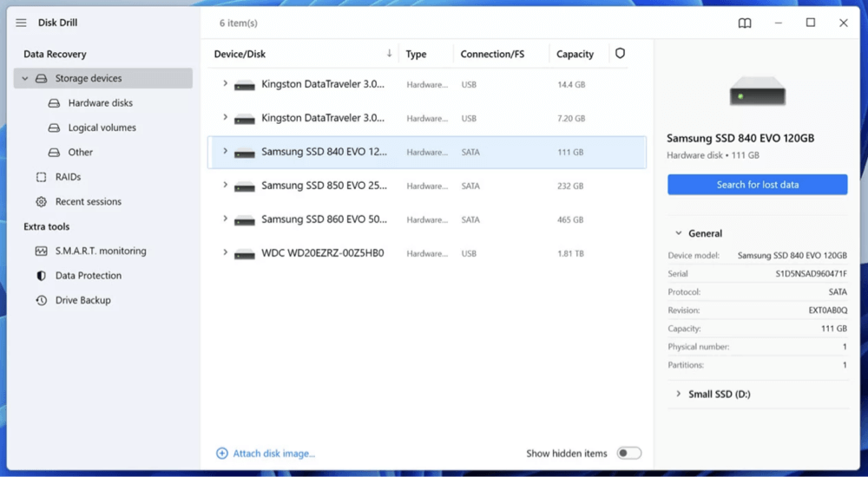This screenshot has height=477, width=868.
Task: Click the Samsung SSD 860 EVO disk icon
Action: [245, 220]
